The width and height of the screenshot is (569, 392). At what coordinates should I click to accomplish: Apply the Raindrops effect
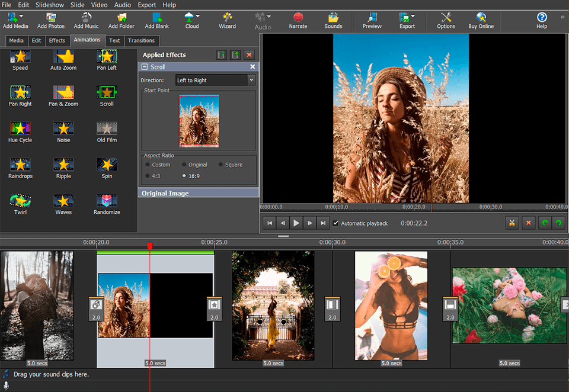pyautogui.click(x=20, y=168)
